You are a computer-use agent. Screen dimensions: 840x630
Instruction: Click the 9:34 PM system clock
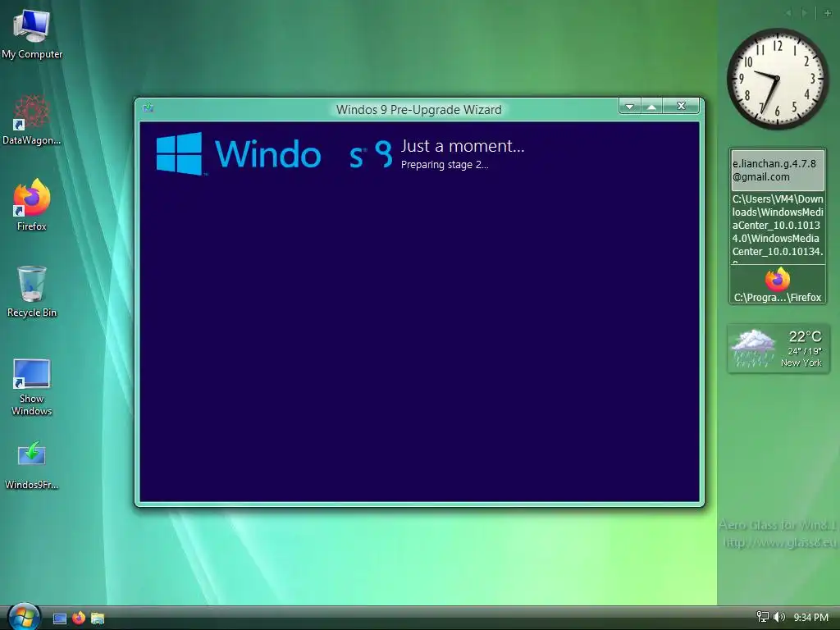click(x=810, y=618)
